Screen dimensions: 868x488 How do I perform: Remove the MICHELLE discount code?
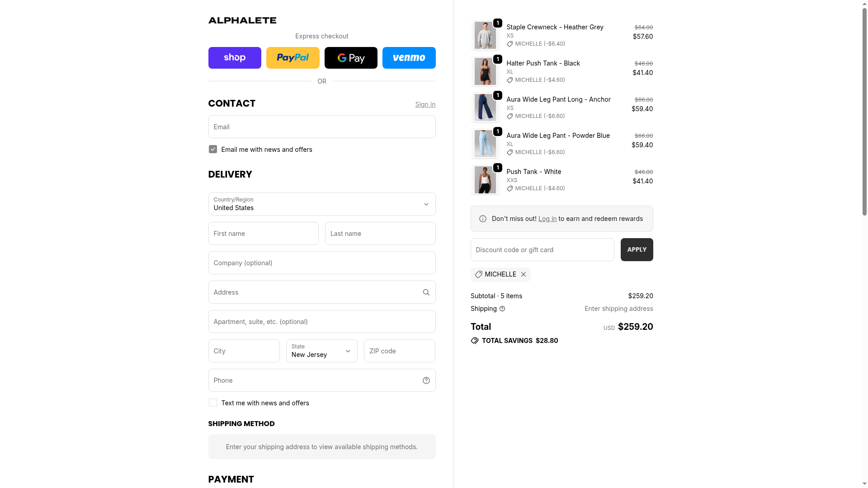(x=524, y=274)
